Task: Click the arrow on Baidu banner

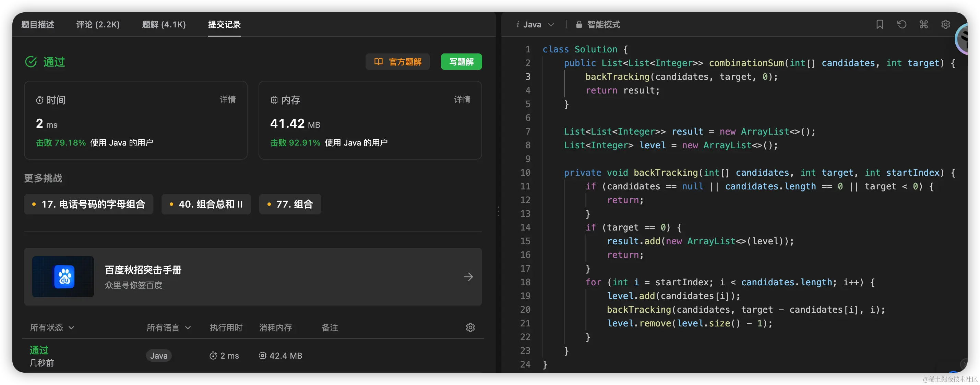Action: [x=468, y=277]
